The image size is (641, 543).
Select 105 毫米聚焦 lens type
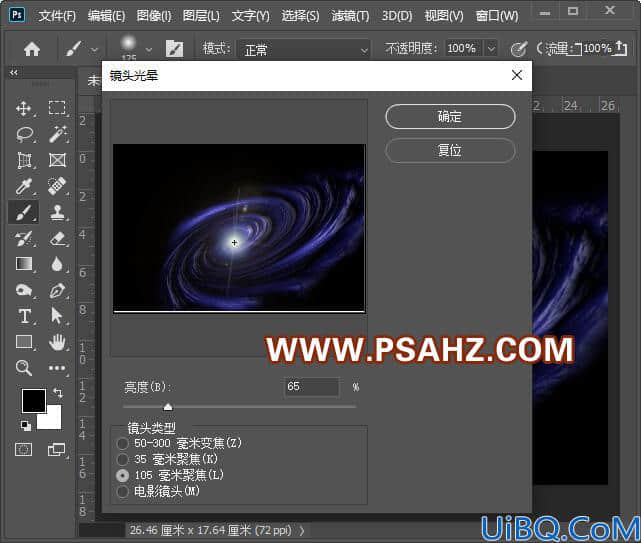(122, 476)
